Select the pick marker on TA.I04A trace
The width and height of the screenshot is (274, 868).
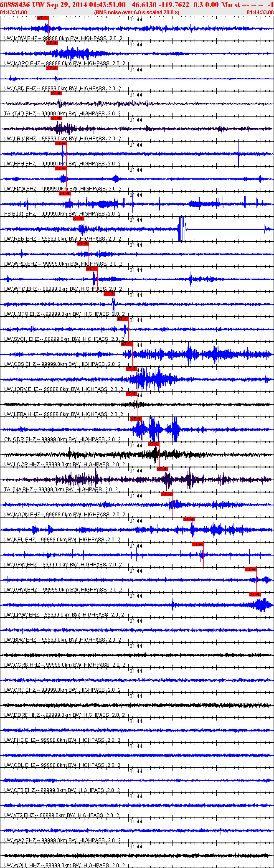(x=162, y=469)
